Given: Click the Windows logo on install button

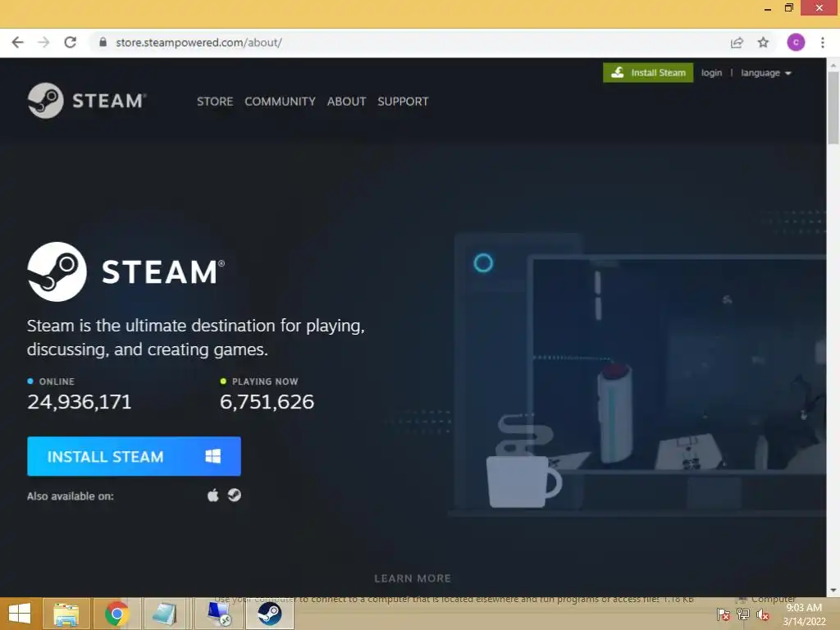Looking at the screenshot, I should pos(212,456).
